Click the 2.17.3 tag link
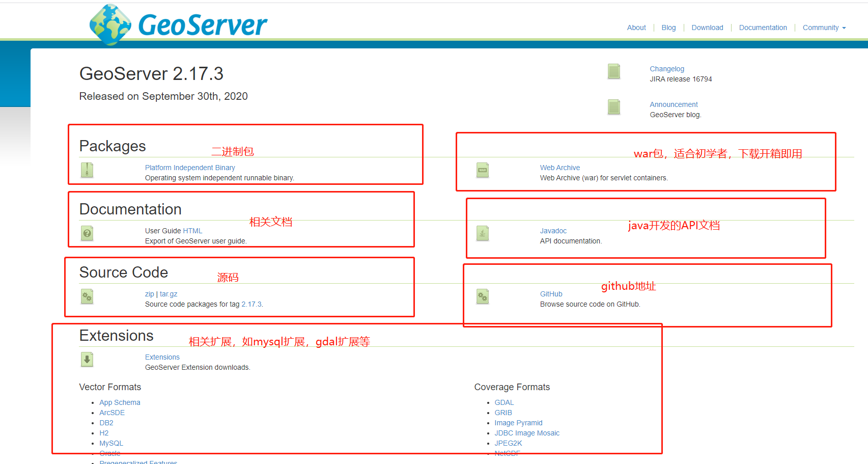 coord(251,304)
